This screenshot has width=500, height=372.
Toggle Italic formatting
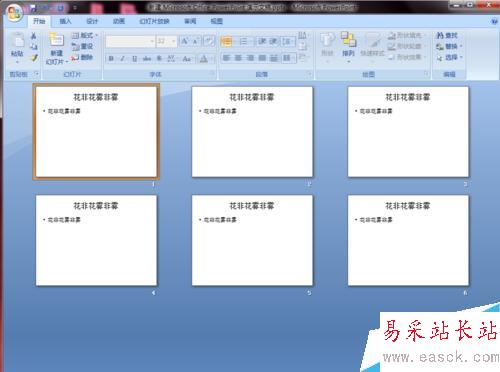[123, 59]
